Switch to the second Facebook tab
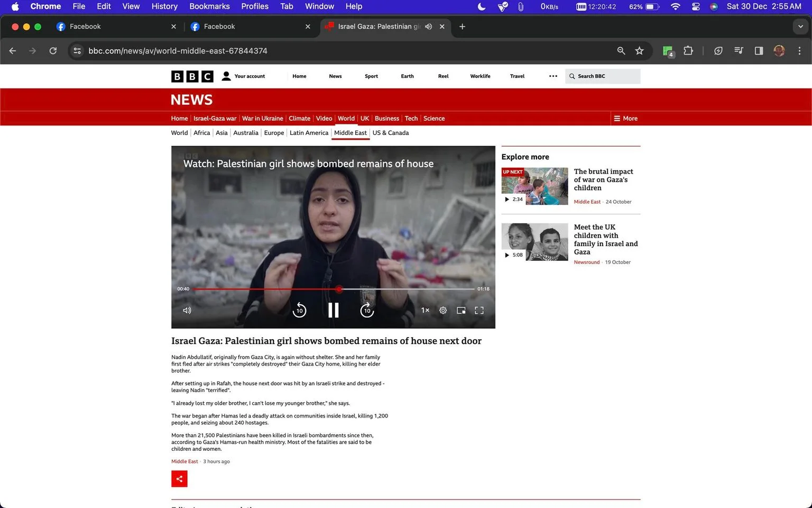The image size is (812, 508). [251, 26]
